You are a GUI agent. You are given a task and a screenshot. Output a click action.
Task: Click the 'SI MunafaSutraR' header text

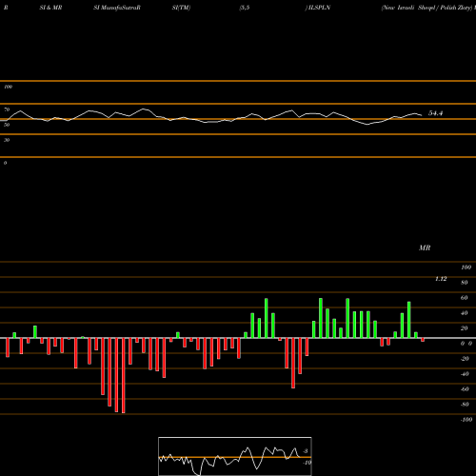tap(117, 8)
